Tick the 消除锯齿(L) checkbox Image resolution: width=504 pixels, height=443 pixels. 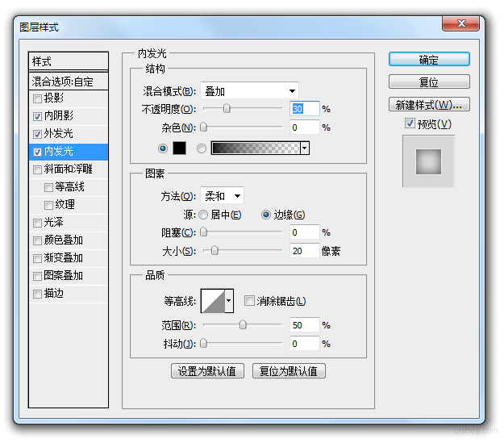pos(249,301)
